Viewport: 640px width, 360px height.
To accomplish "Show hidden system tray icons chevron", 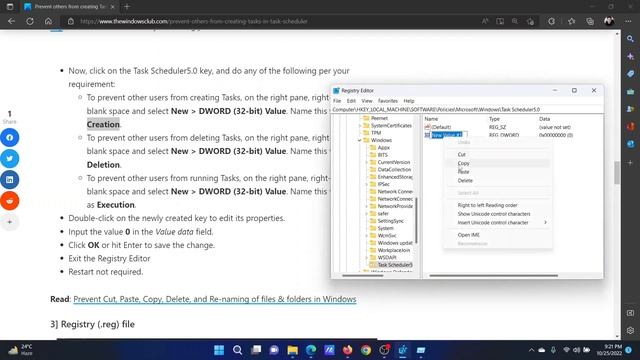I will [x=531, y=350].
